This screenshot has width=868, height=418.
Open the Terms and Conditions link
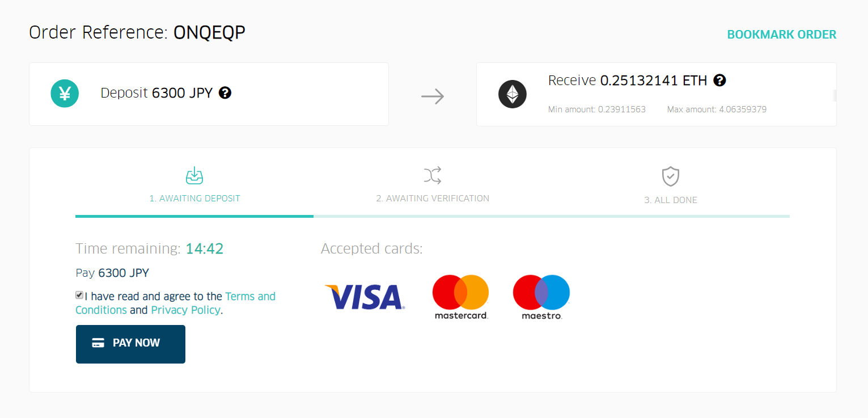tap(176, 303)
